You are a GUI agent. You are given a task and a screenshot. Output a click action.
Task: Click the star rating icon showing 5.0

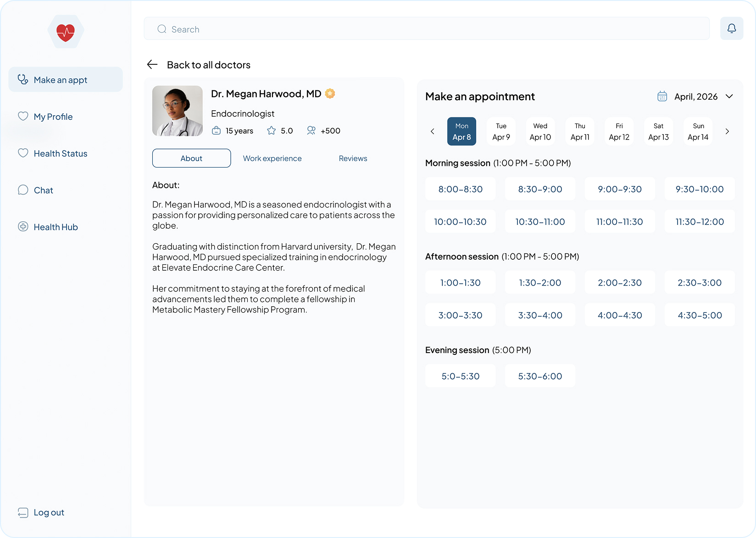coord(271,130)
